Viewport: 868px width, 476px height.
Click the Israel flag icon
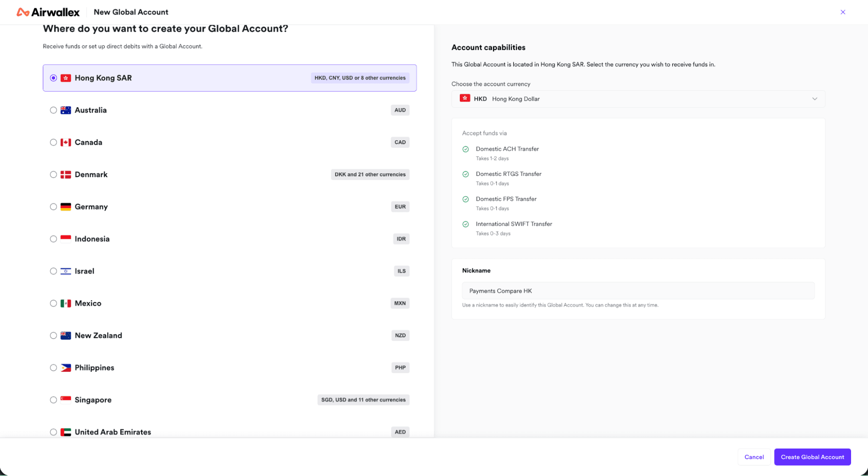pyautogui.click(x=66, y=271)
